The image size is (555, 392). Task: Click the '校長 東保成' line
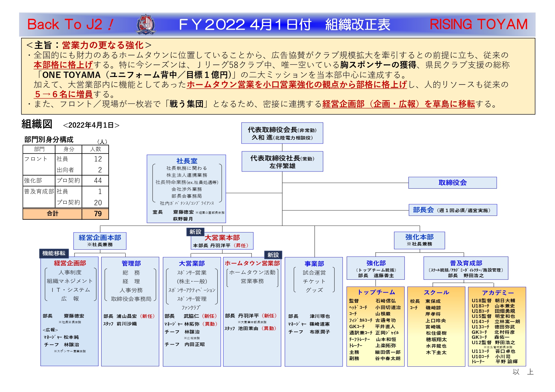coord(425,301)
